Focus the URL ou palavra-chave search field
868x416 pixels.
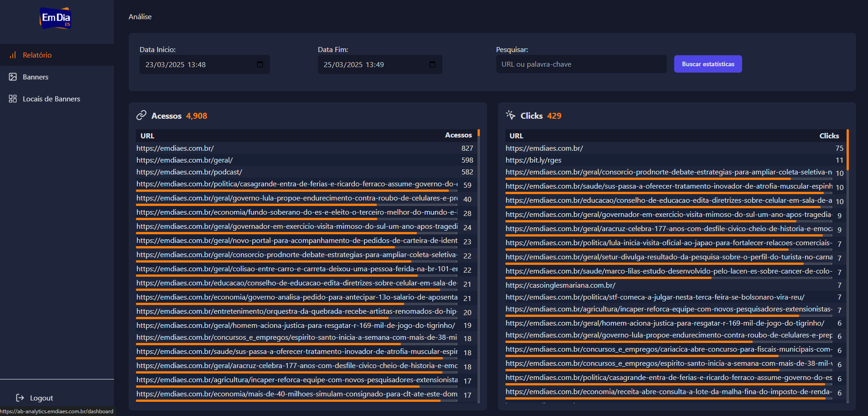point(581,64)
